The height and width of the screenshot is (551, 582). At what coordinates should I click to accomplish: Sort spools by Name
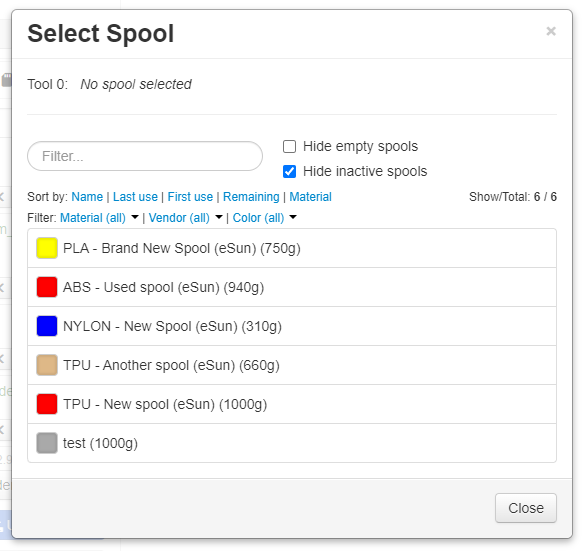pyautogui.click(x=87, y=197)
